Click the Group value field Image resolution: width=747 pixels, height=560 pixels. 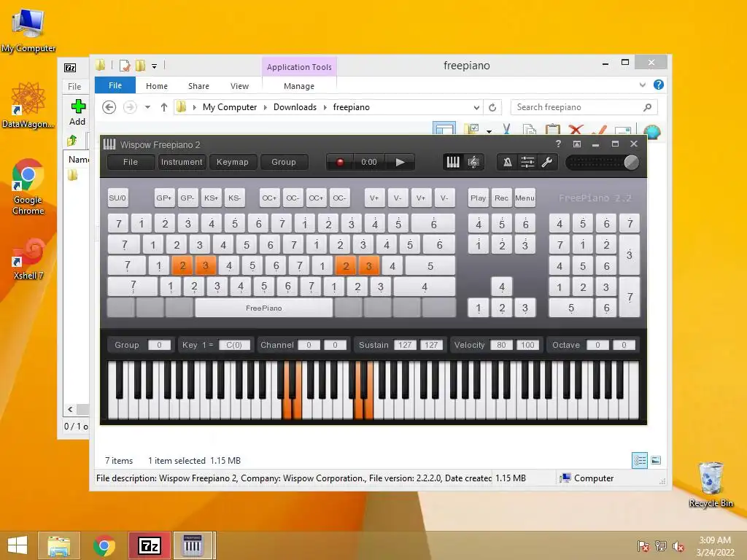tap(159, 345)
